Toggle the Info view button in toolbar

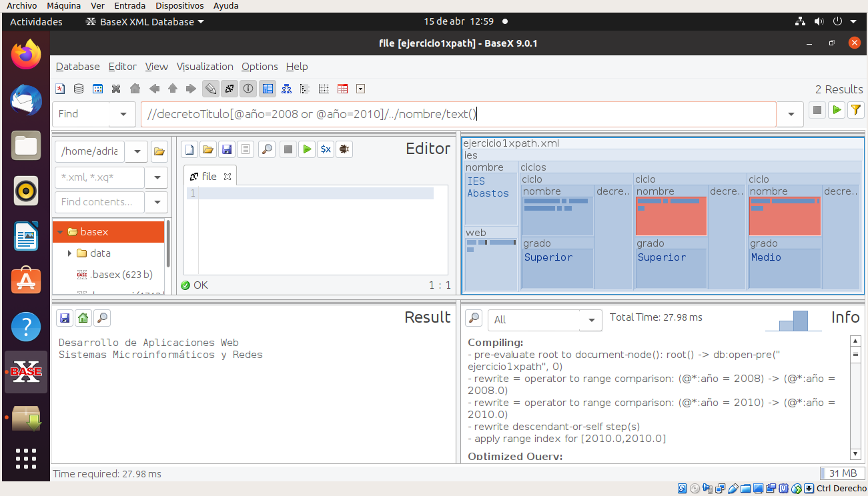point(248,89)
